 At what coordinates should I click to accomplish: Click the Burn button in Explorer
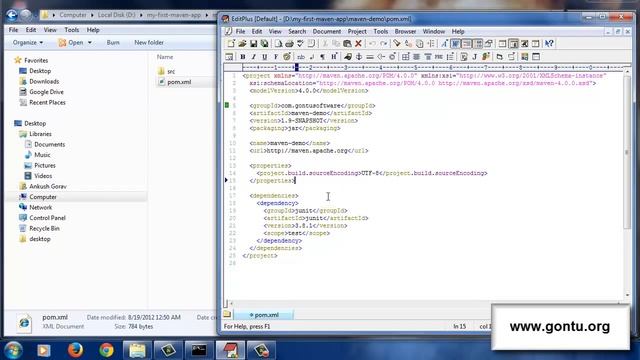(113, 42)
